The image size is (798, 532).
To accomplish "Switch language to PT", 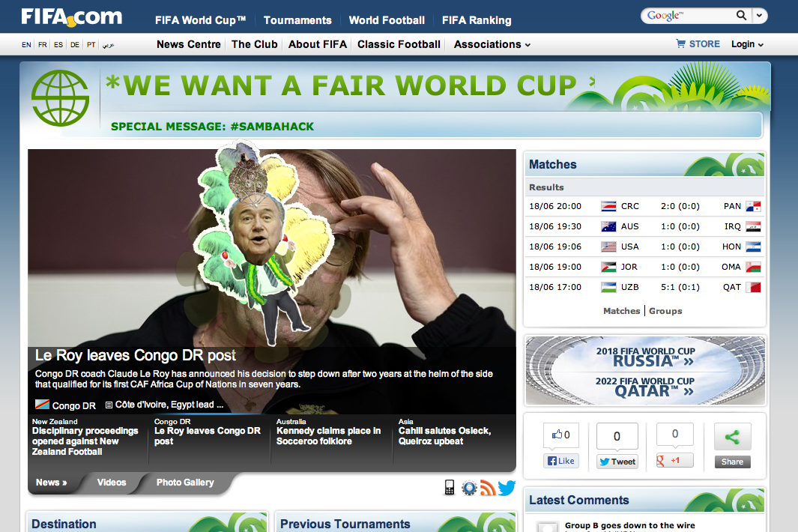I will click(91, 45).
